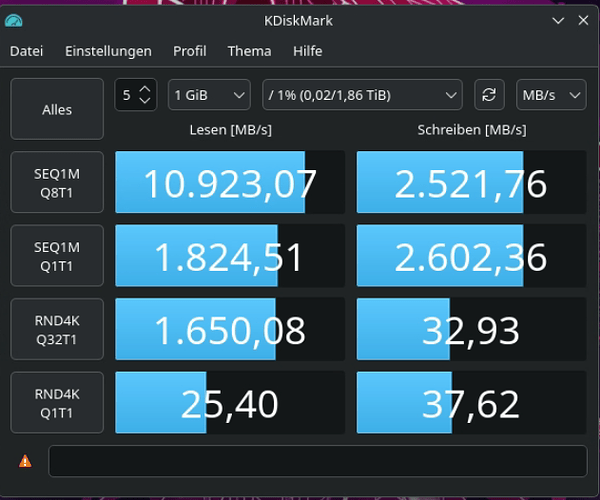Click SEQ1M Q8T1 write result 2.521,76

pyautogui.click(x=471, y=182)
